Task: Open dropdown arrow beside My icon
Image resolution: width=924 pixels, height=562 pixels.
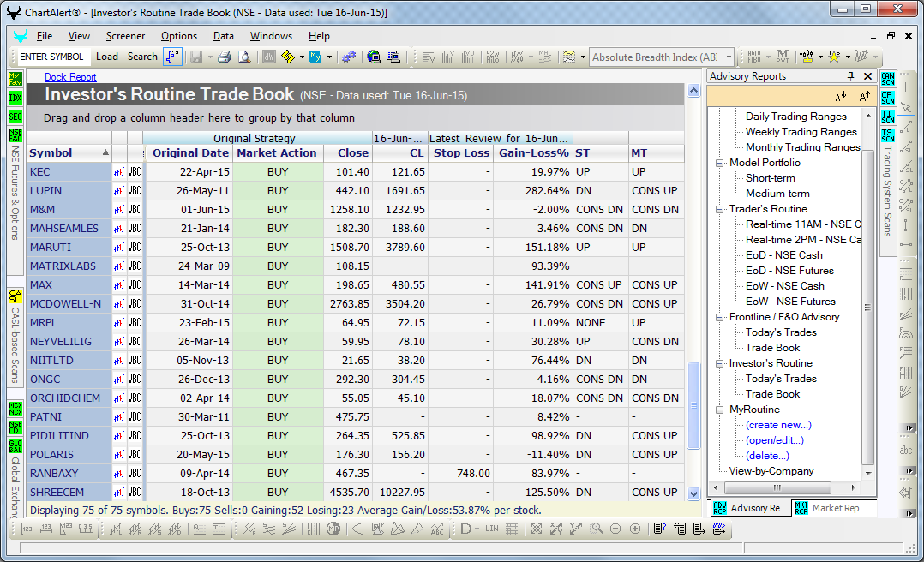Action: tap(329, 57)
